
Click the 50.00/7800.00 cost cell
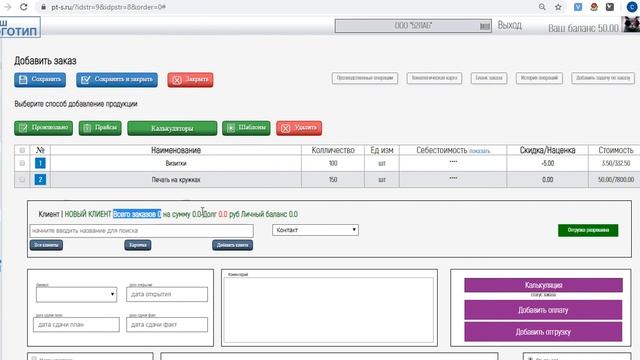point(616,180)
